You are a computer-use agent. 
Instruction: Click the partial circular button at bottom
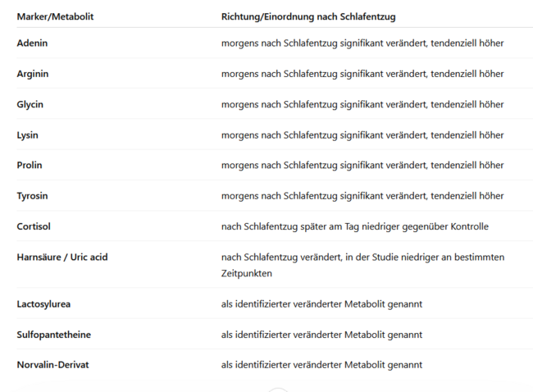point(278,390)
